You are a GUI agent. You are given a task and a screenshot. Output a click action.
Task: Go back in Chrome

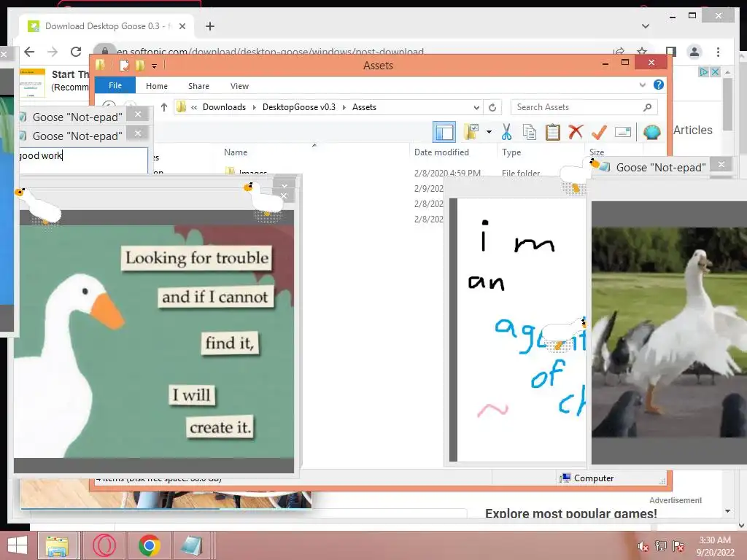click(29, 52)
